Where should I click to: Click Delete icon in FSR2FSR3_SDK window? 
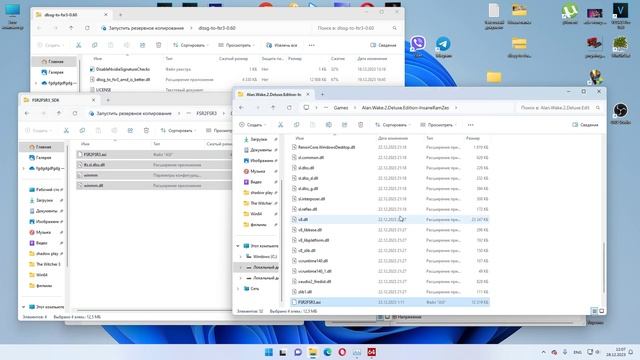146,131
